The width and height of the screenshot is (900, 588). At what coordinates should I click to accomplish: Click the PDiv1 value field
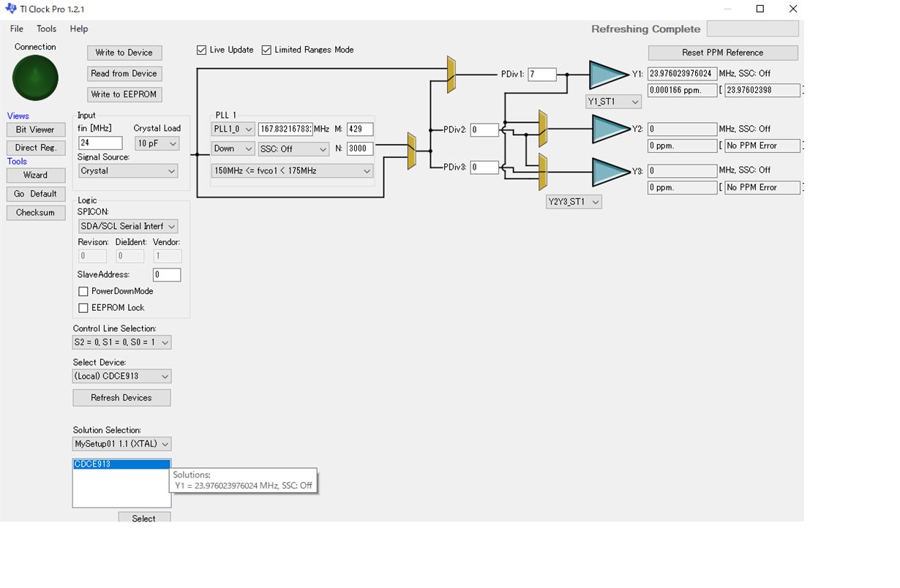point(542,75)
